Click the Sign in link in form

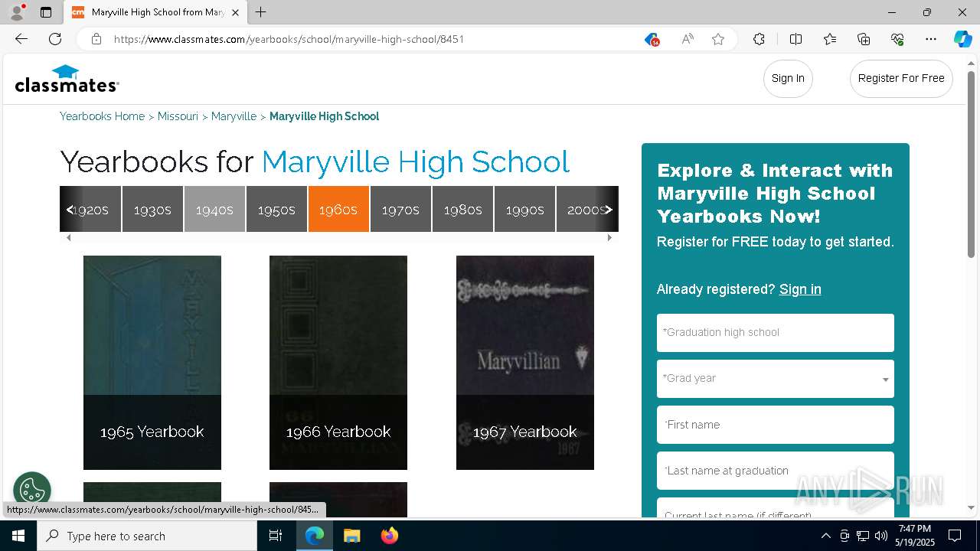(x=800, y=289)
